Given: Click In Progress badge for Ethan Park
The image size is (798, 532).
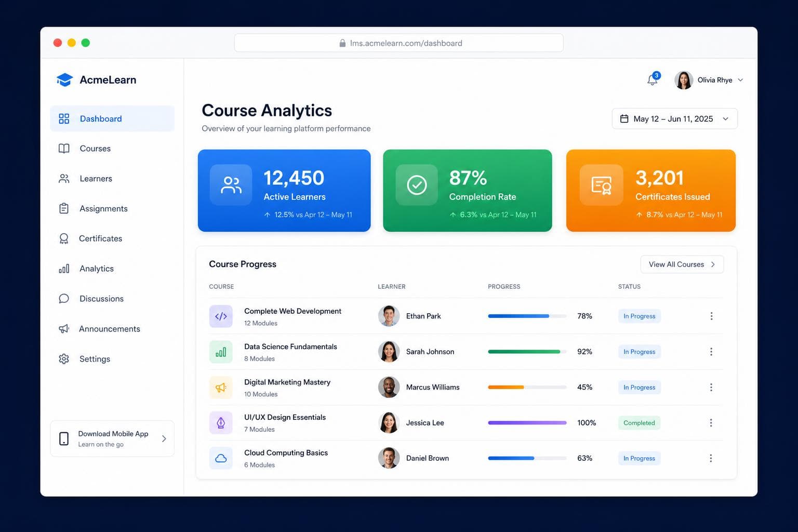Looking at the screenshot, I should click(x=640, y=316).
